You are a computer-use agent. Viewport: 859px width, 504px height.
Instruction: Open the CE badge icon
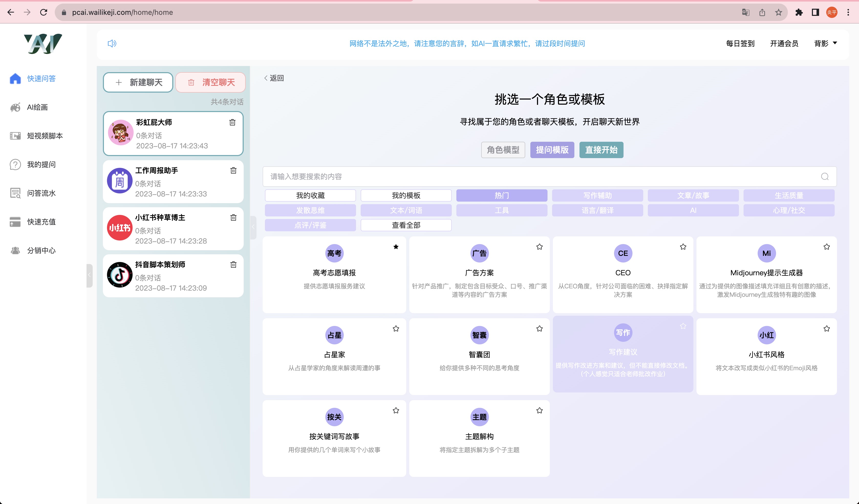[623, 253]
